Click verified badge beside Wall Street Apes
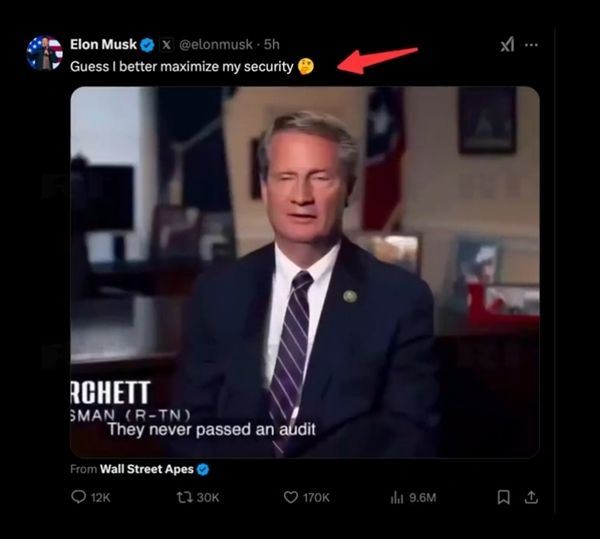The height and width of the screenshot is (539, 600). tap(202, 468)
